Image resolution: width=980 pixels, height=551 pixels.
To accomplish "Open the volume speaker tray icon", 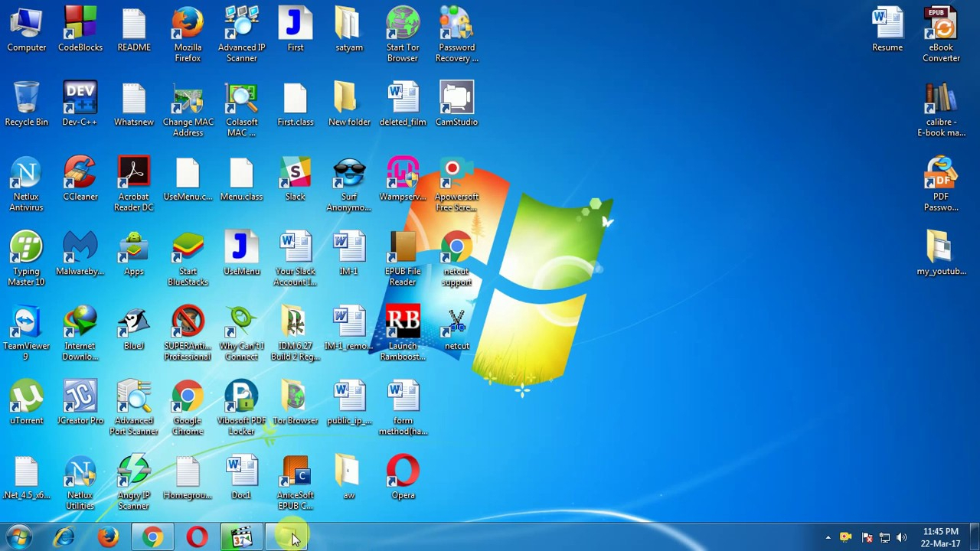I will (901, 538).
